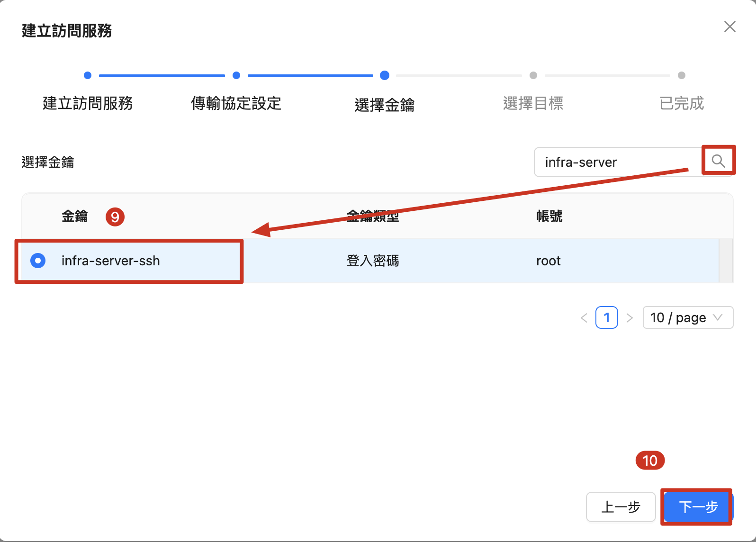Open the 10 / page size dropdown

click(x=687, y=317)
